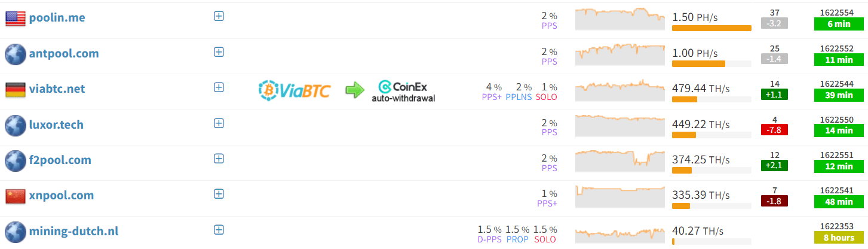Open the antpool.com pool link

[x=64, y=54]
